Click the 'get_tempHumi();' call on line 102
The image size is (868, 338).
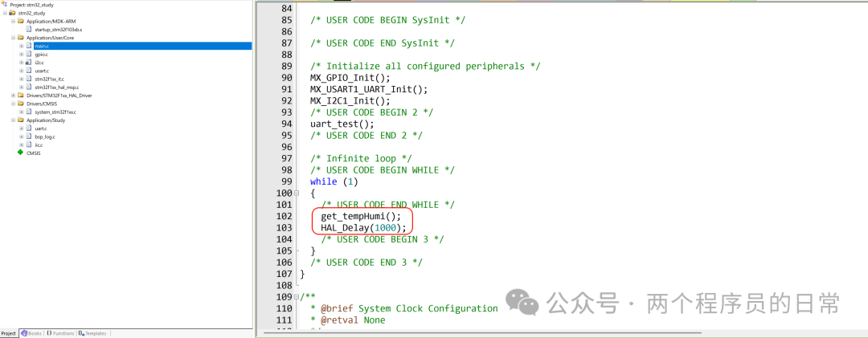(360, 216)
